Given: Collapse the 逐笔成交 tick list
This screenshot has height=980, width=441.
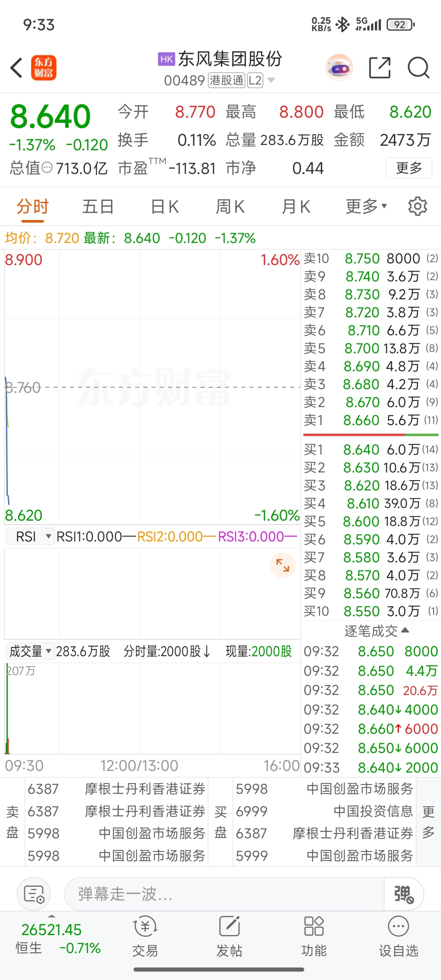Looking at the screenshot, I should coord(376,631).
